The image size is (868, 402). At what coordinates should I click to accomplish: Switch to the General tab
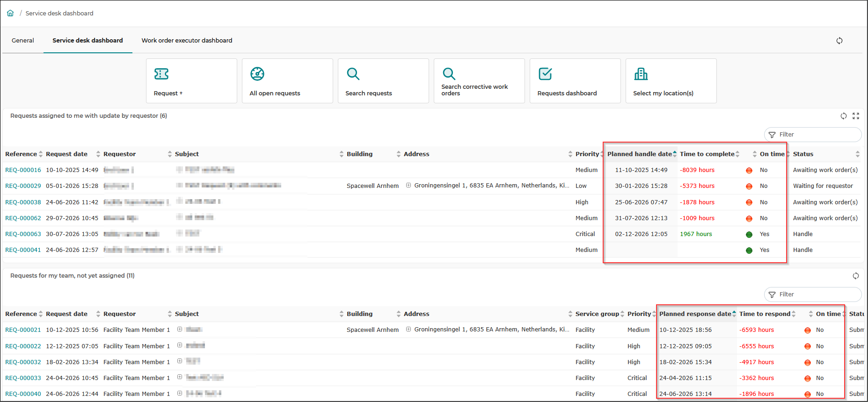click(x=23, y=41)
